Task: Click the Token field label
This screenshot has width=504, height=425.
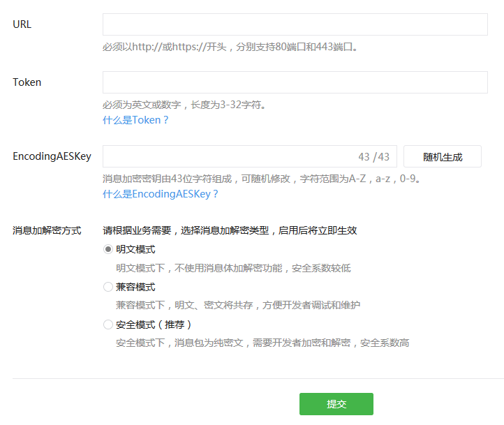Action: (27, 82)
